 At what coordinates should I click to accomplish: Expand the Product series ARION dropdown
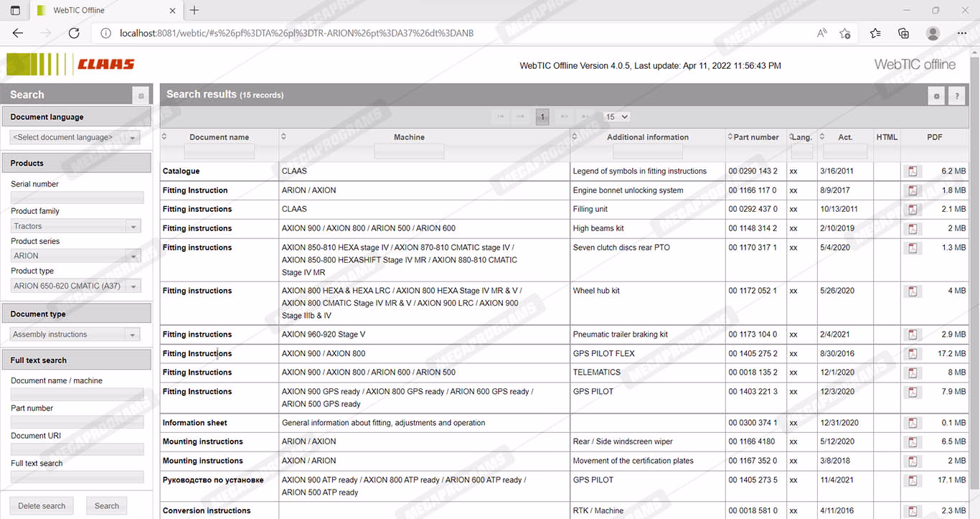[x=133, y=256]
